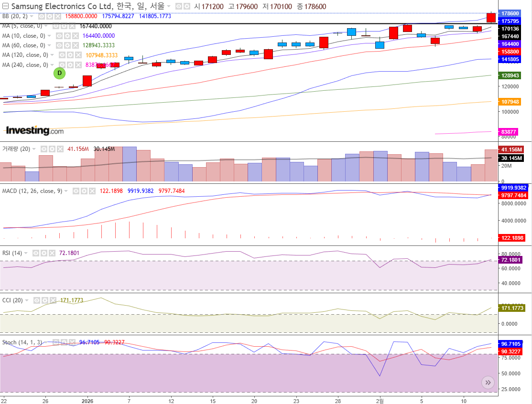532x404 pixels.
Task: Remove the CCI (20) indicator
Action: tap(53, 300)
